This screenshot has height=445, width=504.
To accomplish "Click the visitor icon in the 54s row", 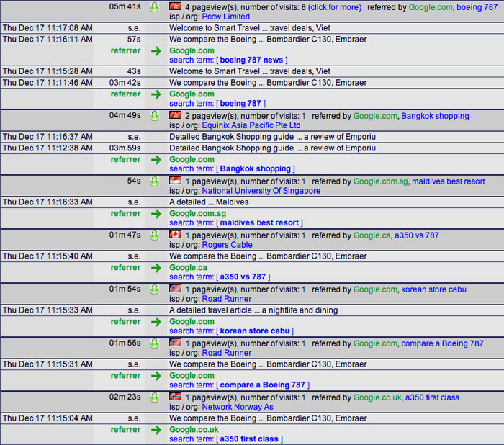I will 154,181.
